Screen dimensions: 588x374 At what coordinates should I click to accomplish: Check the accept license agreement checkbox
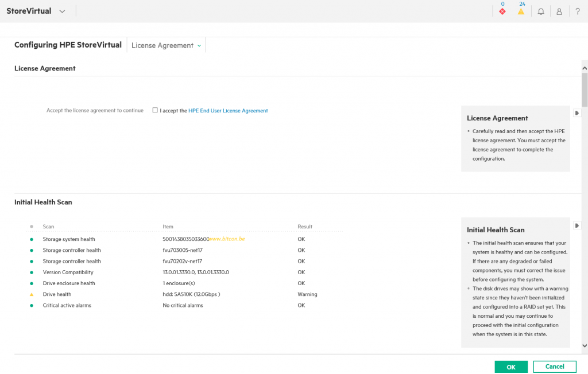155,110
